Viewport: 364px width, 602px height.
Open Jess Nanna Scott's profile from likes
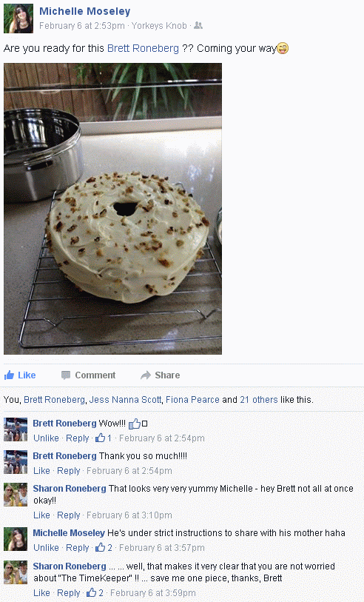(x=125, y=400)
